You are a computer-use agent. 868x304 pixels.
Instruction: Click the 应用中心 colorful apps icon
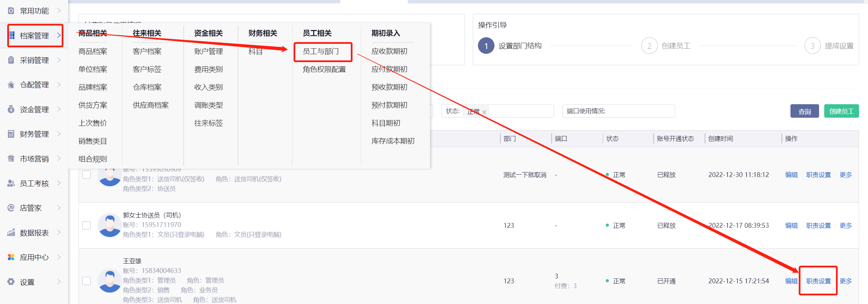coord(11,257)
